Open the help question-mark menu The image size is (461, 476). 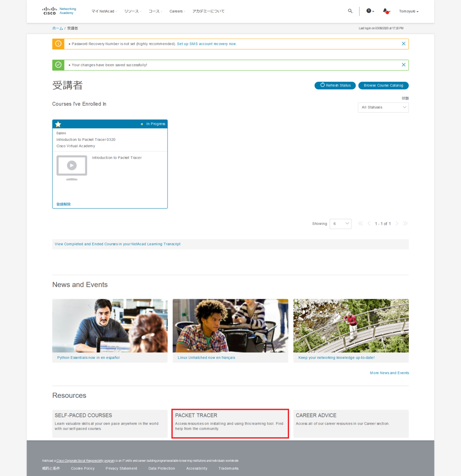point(370,11)
